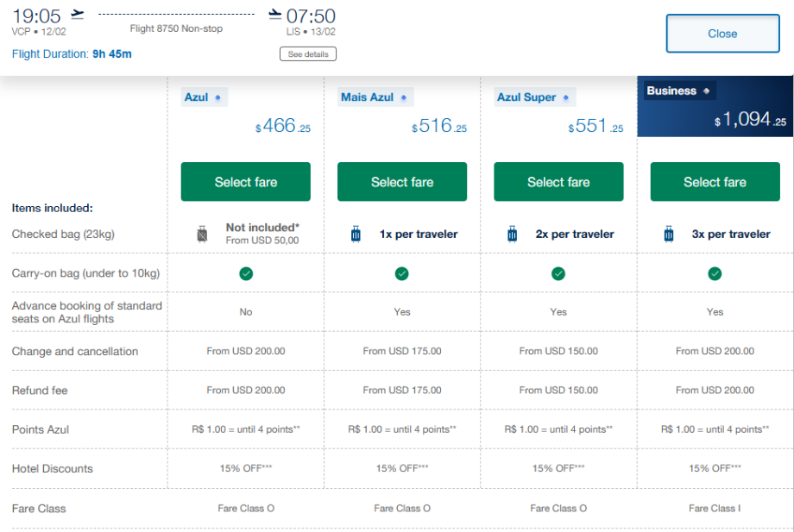Click the Mais Azul fare info icon
The height and width of the screenshot is (532, 794).
click(x=403, y=97)
